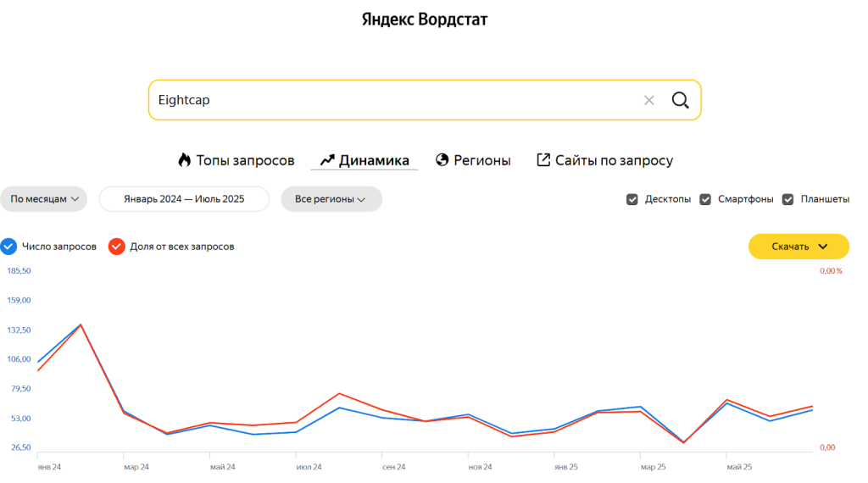The image size is (868, 483).
Task: Click the magnifying glass search icon
Action: point(680,100)
